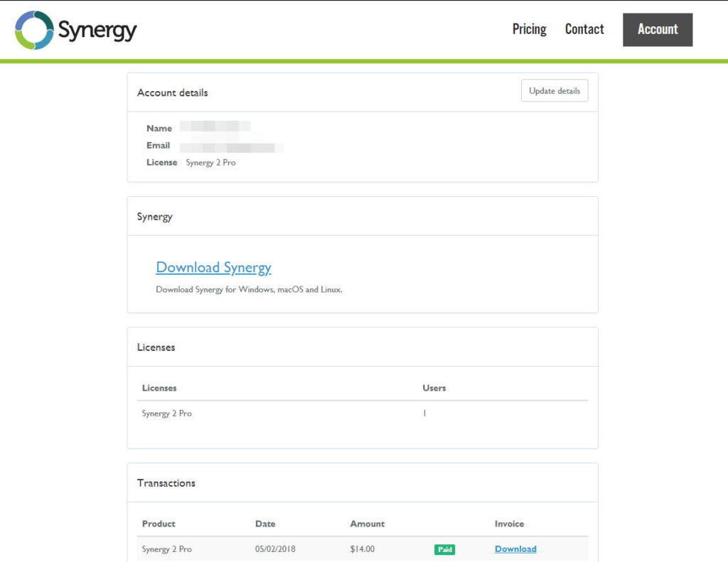The width and height of the screenshot is (728, 562).
Task: Click the Users column header
Action: [x=434, y=388]
